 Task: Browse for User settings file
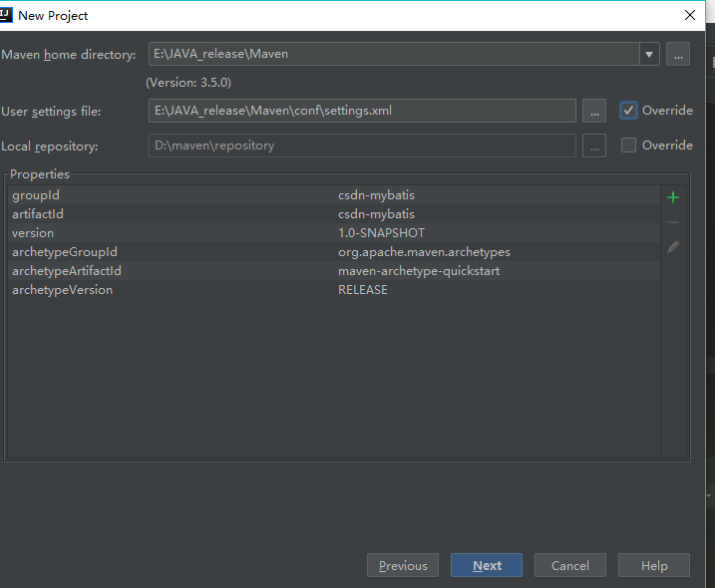point(594,111)
